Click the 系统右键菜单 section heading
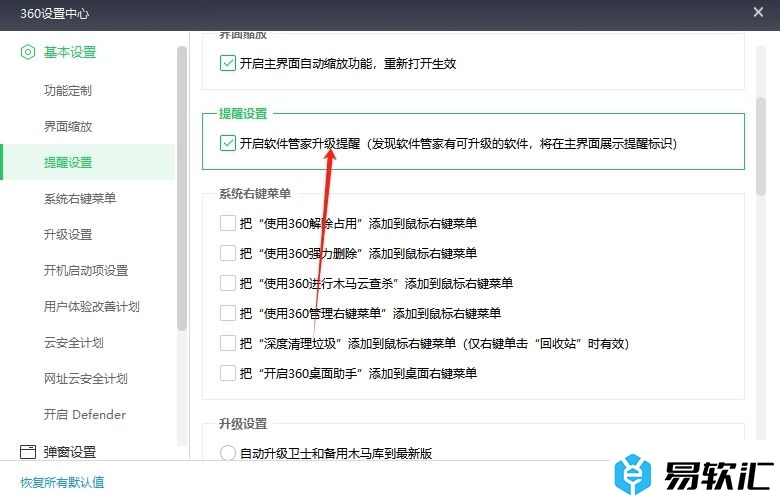The width and height of the screenshot is (780, 500). (x=255, y=194)
